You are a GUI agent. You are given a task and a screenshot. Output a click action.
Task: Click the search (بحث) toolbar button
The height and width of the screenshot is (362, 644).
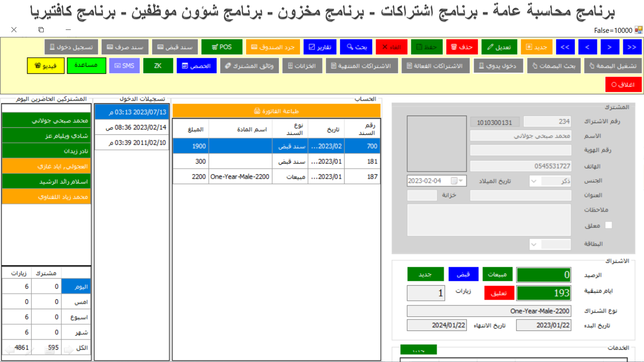pos(356,47)
